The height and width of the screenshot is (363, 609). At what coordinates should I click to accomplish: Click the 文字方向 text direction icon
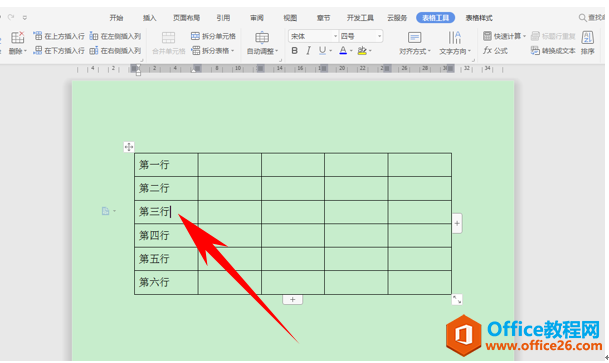pos(454,38)
